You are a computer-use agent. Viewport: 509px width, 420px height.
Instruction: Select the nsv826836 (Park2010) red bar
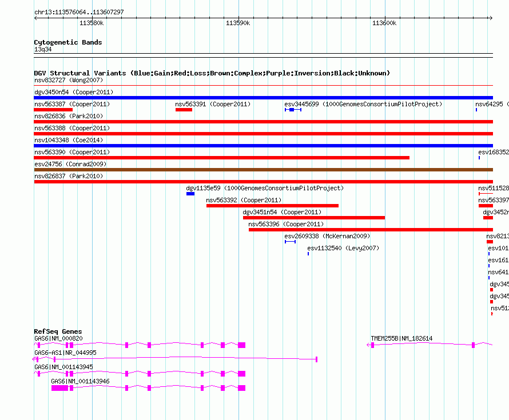(x=263, y=122)
